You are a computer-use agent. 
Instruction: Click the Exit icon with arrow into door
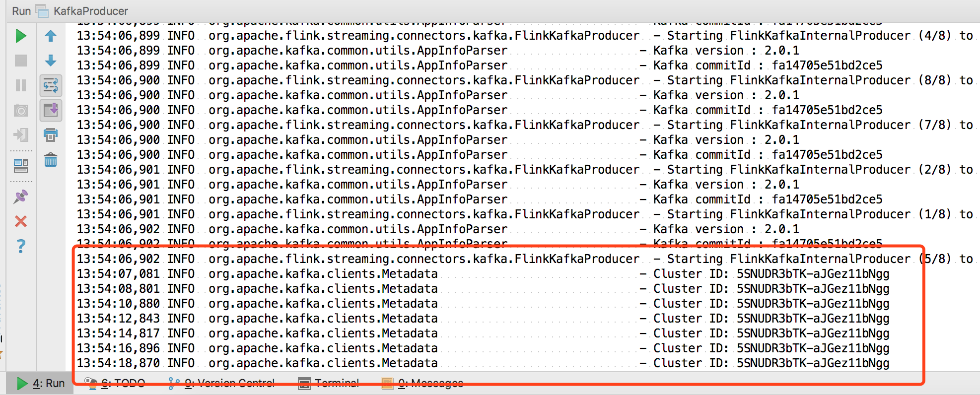pyautogui.click(x=21, y=134)
